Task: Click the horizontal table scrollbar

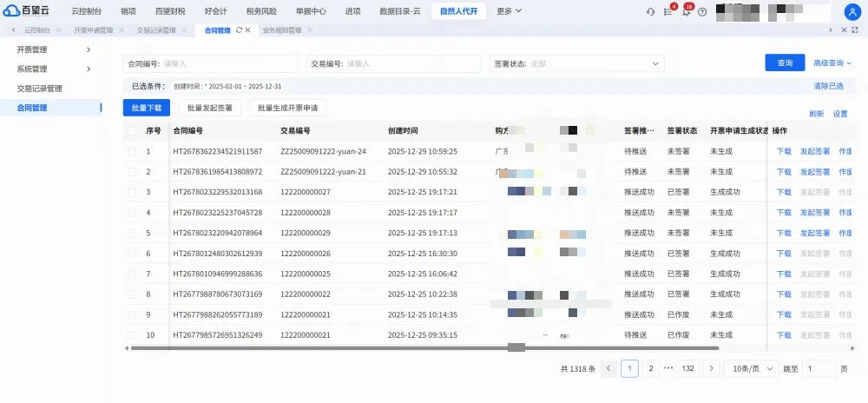Action: click(424, 348)
